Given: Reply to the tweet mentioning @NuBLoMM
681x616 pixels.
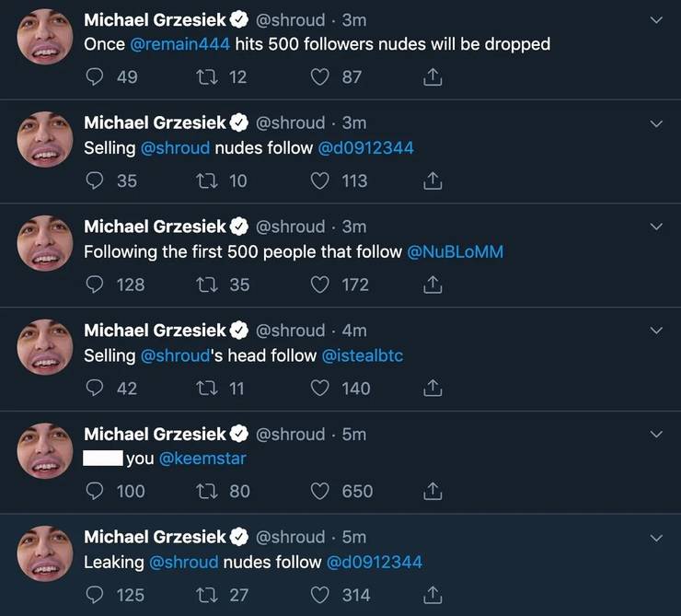Looking at the screenshot, I should 96,285.
